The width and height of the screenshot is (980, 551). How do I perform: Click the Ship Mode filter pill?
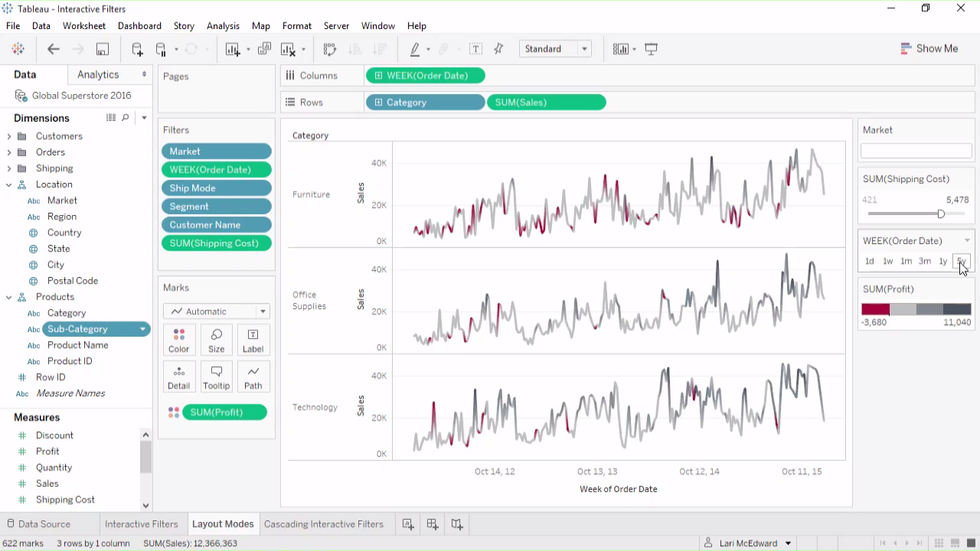pos(217,188)
